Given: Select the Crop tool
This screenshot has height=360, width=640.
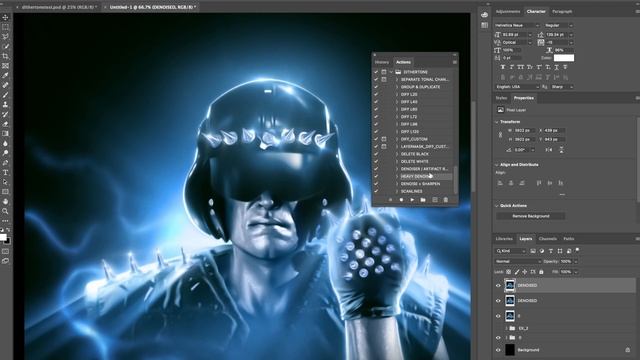Looking at the screenshot, I should tap(5, 56).
